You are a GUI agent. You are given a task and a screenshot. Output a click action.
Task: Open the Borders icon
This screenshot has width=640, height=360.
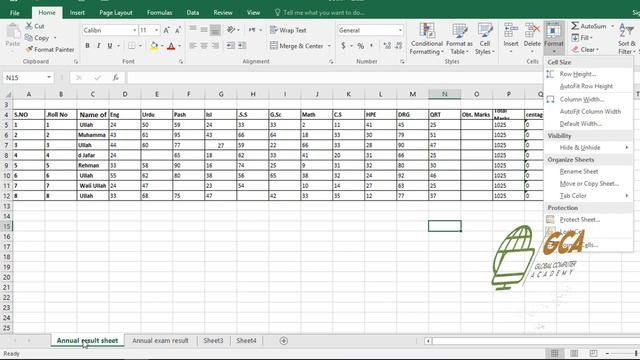click(x=131, y=46)
